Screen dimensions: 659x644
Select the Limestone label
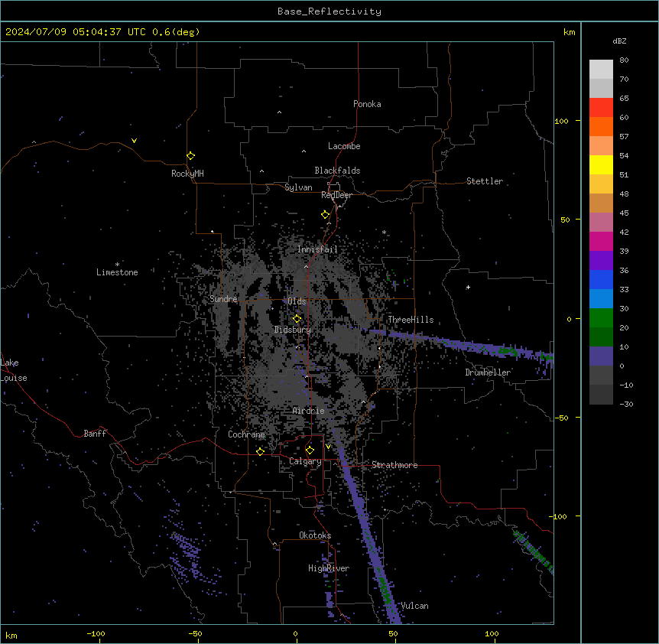click(117, 272)
